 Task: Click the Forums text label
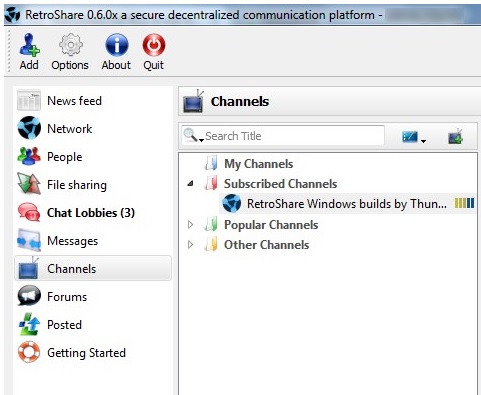pyautogui.click(x=67, y=297)
